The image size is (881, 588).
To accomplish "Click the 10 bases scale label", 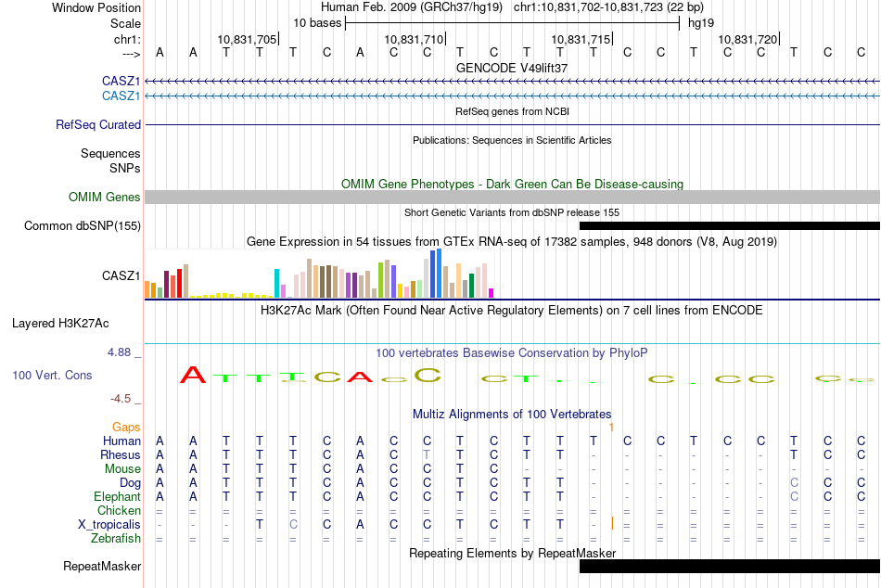I will [317, 23].
